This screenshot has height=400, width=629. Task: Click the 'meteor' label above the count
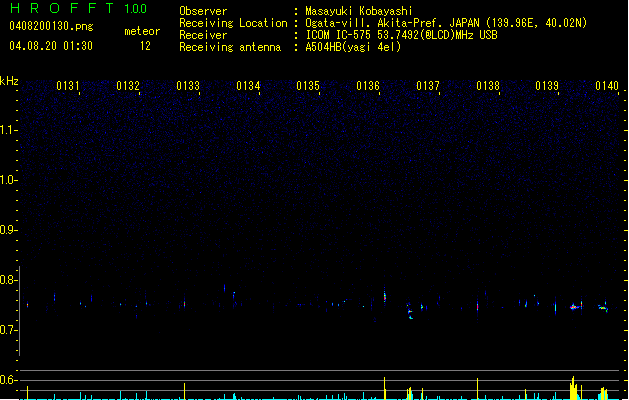click(x=142, y=31)
